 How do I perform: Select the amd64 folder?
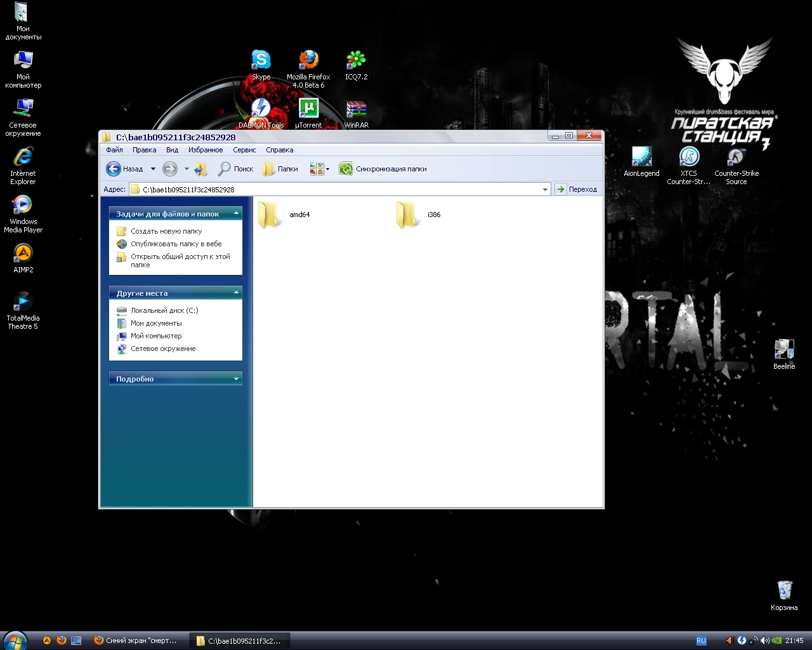tap(284, 215)
